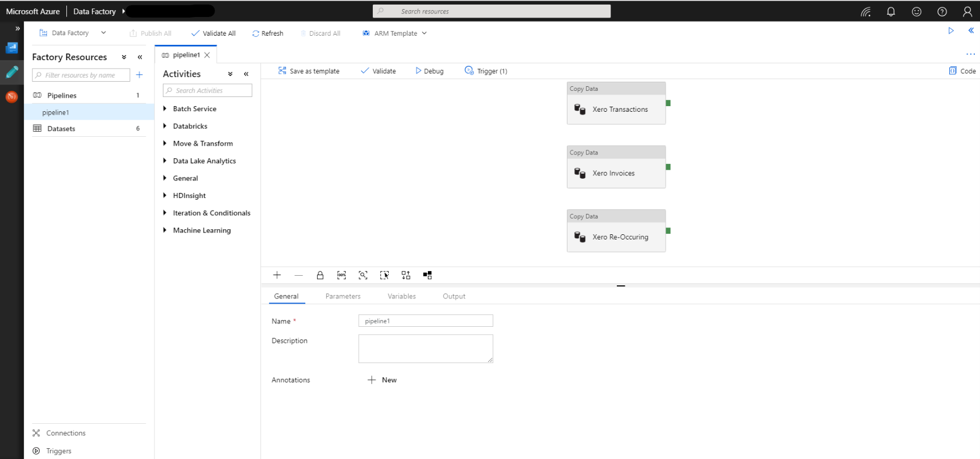Open the help question mark icon
This screenshot has height=459, width=980.
point(942,11)
